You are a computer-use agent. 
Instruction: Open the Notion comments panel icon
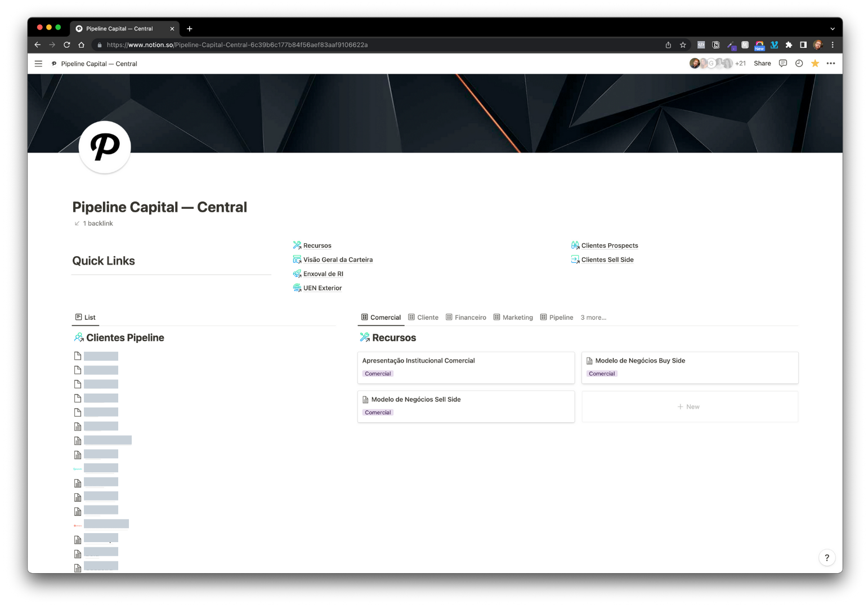pos(783,64)
